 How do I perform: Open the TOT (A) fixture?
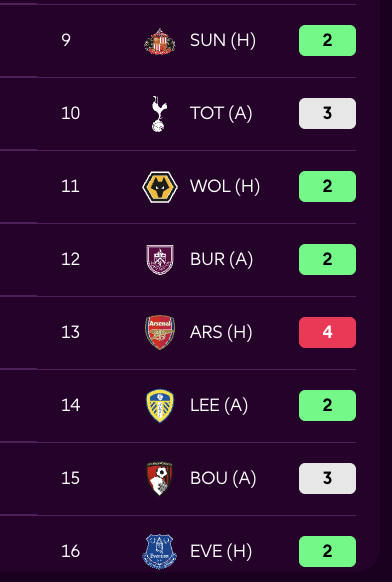pyautogui.click(x=221, y=114)
